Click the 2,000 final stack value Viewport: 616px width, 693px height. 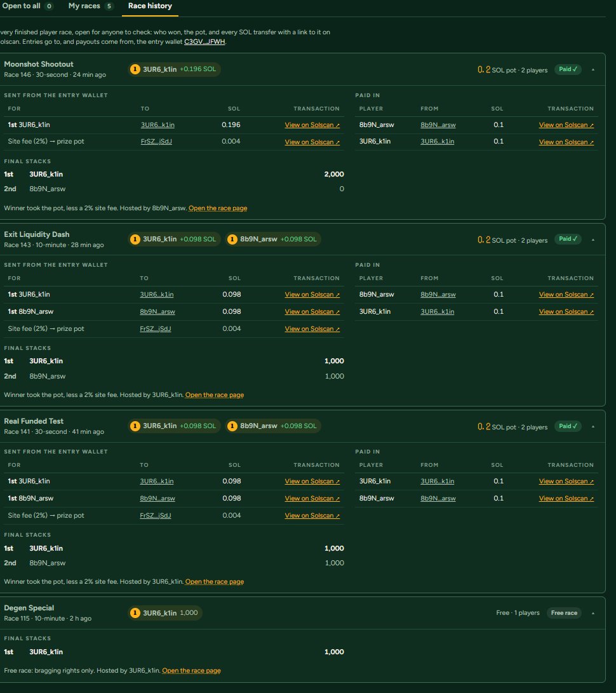pos(334,174)
